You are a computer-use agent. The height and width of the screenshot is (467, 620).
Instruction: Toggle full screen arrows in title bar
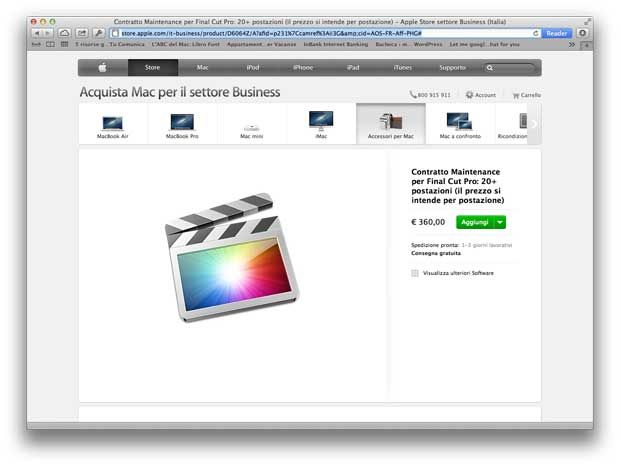click(587, 21)
